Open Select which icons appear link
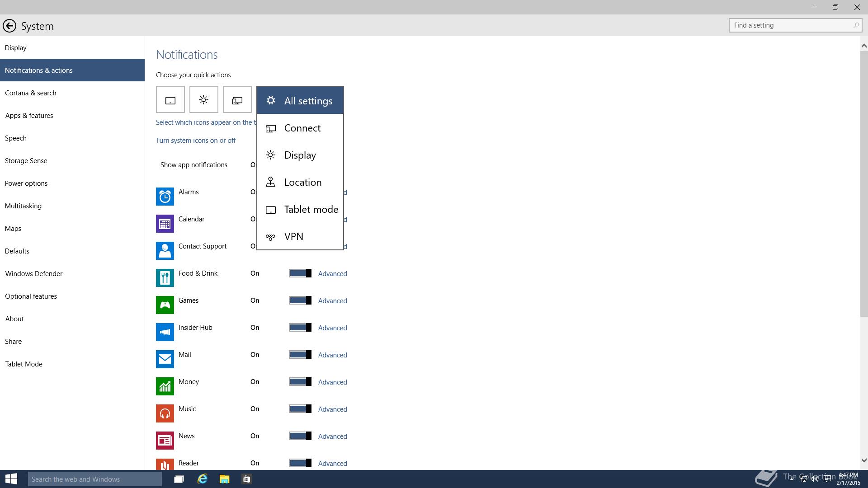The width and height of the screenshot is (868, 488). 206,122
